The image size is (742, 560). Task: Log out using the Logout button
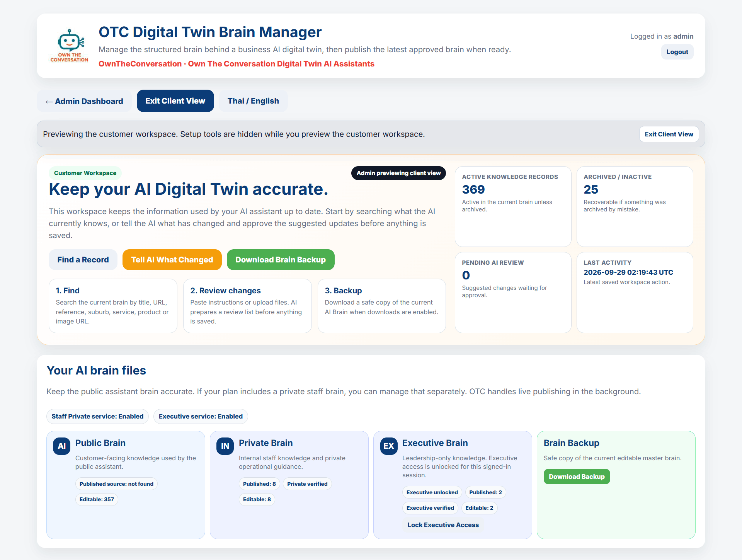(x=677, y=52)
